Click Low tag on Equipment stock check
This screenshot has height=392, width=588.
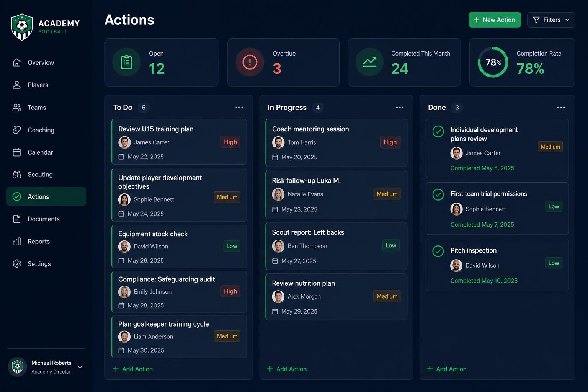[x=232, y=246]
